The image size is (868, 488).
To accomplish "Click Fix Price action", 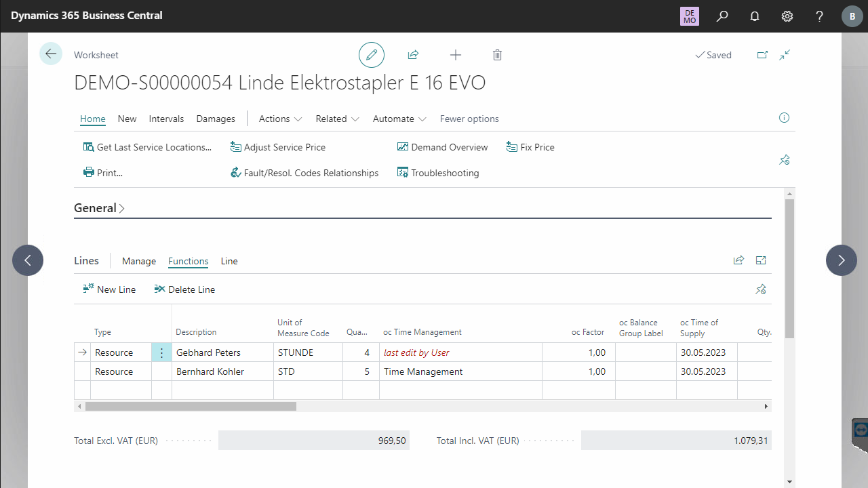I will pos(530,147).
